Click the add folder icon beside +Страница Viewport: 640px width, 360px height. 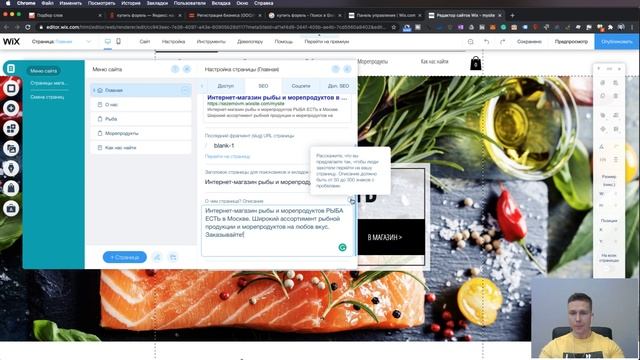[x=173, y=257]
